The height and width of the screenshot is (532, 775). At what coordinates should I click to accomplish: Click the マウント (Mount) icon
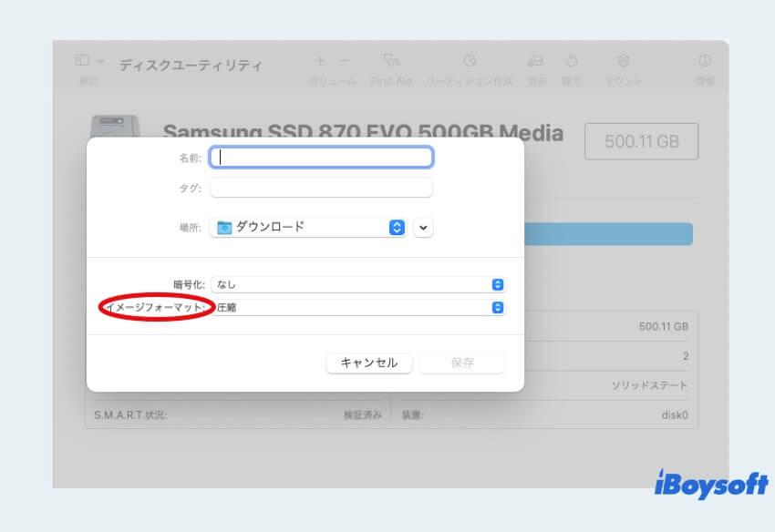click(624, 61)
